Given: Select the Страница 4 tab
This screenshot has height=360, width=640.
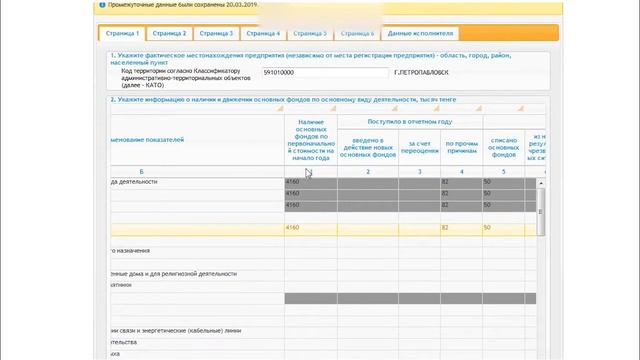Looking at the screenshot, I should click(x=263, y=33).
